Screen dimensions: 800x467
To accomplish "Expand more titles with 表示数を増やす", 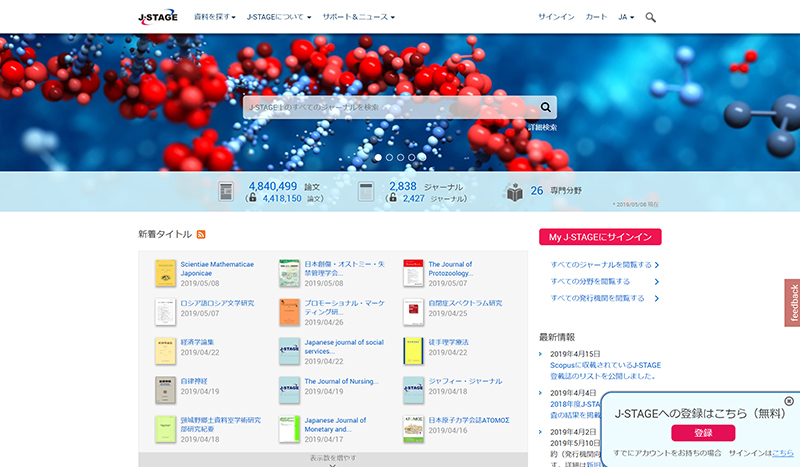I will point(333,459).
